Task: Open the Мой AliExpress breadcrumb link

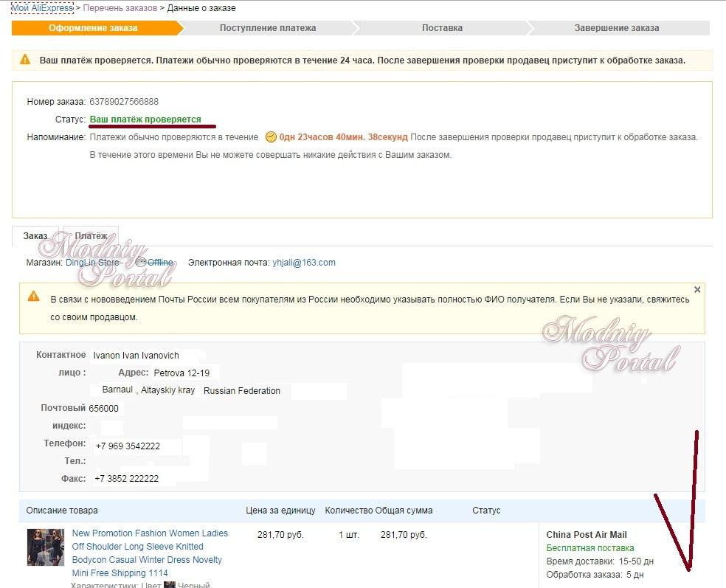Action: tap(42, 8)
